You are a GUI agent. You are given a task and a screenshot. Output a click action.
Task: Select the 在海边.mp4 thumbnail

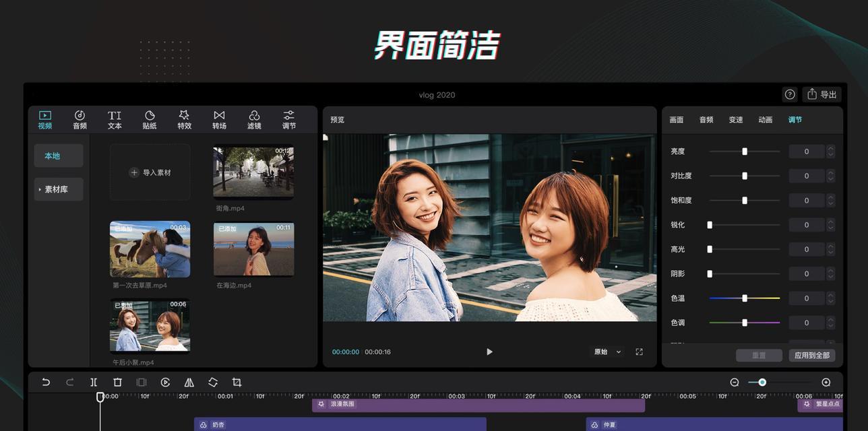coord(253,249)
